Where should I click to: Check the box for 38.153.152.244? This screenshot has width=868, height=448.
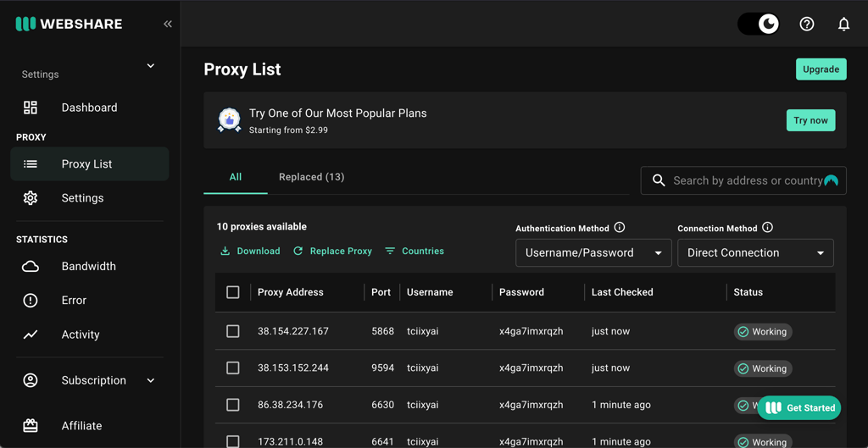click(233, 368)
